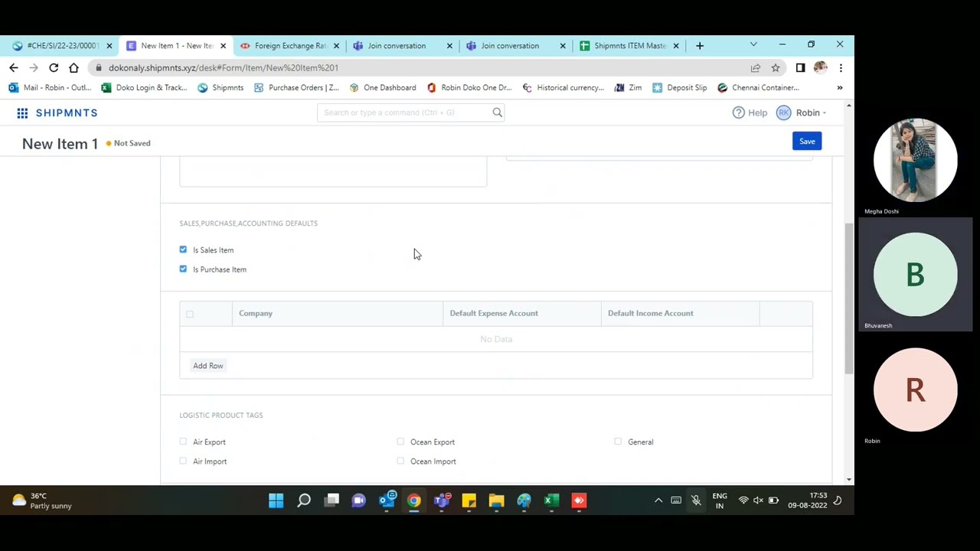The width and height of the screenshot is (980, 551).
Task: Open tab search dropdown arrow
Action: coord(753,45)
